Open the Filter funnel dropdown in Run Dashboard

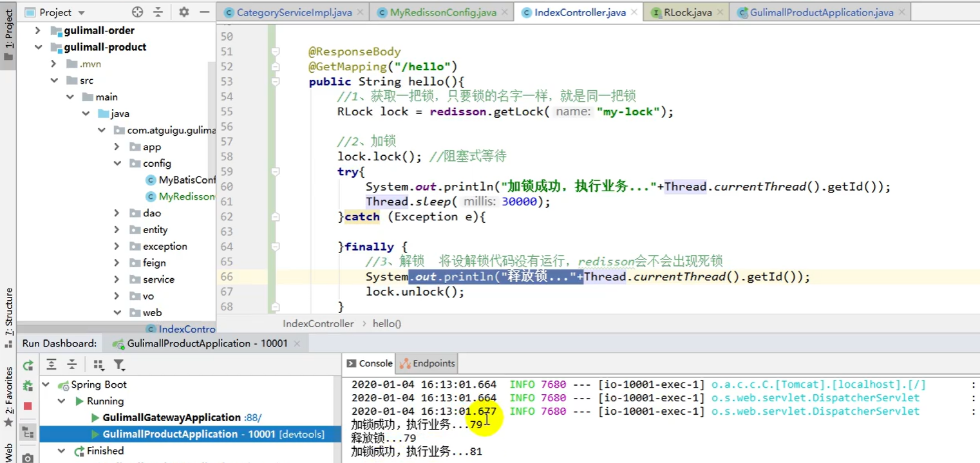coord(119,364)
